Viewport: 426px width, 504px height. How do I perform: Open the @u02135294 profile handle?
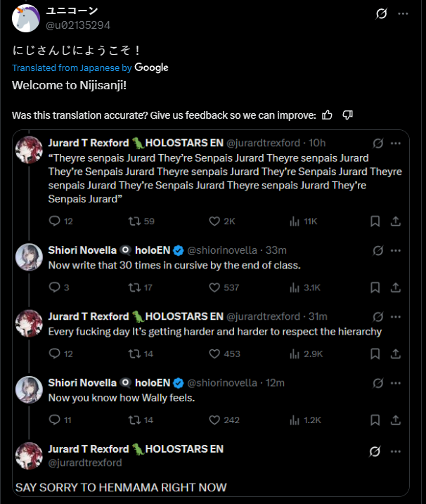(78, 25)
